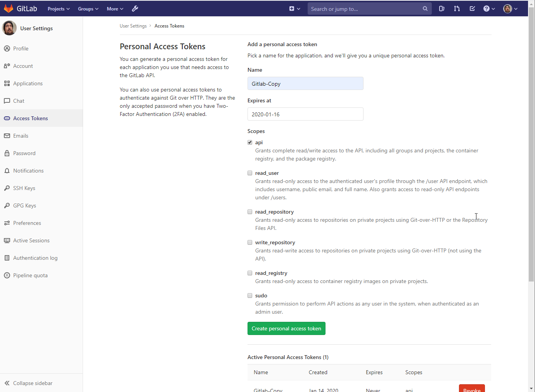Expand the Projects dropdown

pos(58,9)
